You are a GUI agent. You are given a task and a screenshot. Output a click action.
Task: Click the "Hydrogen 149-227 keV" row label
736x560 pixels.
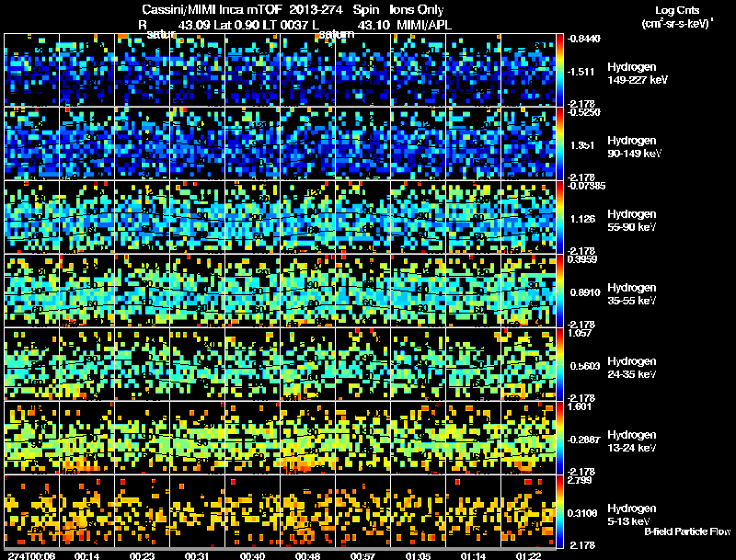pyautogui.click(x=638, y=74)
